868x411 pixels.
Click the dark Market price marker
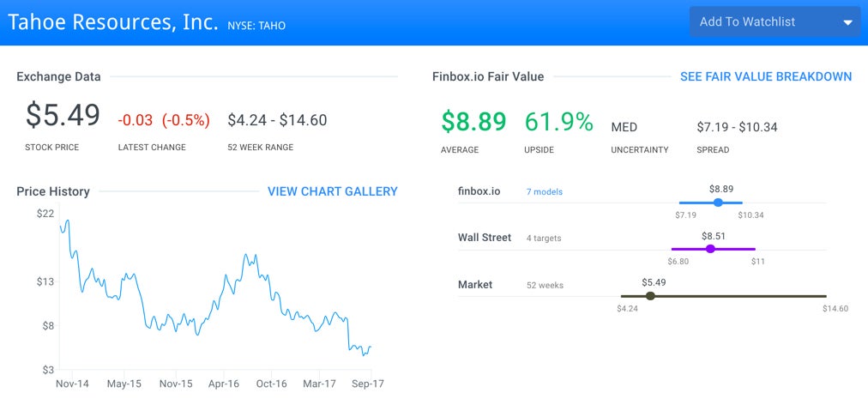coord(650,295)
